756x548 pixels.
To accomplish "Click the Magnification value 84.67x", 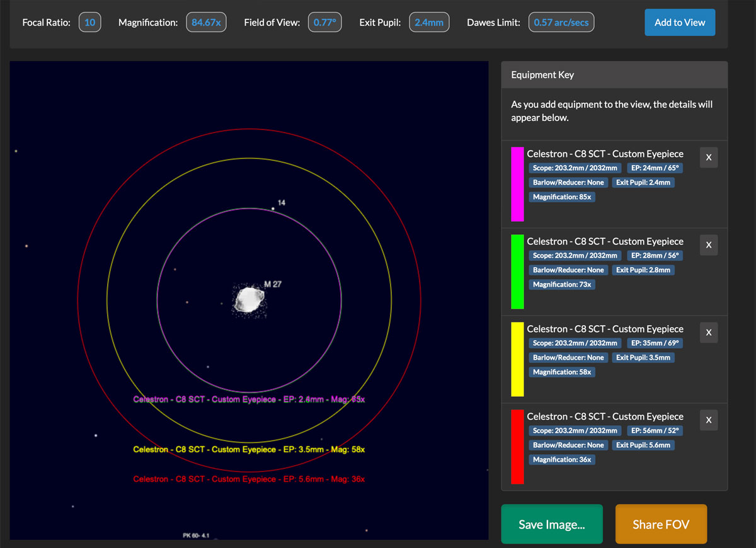I will [x=207, y=23].
